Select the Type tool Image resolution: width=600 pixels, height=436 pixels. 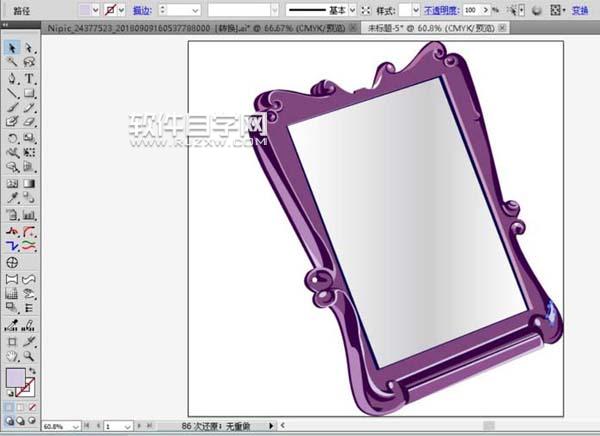click(29, 78)
